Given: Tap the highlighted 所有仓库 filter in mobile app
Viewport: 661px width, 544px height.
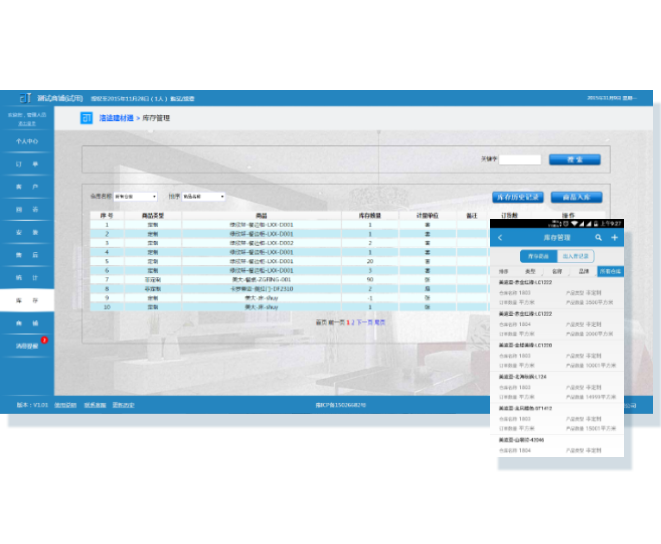Looking at the screenshot, I should (610, 271).
